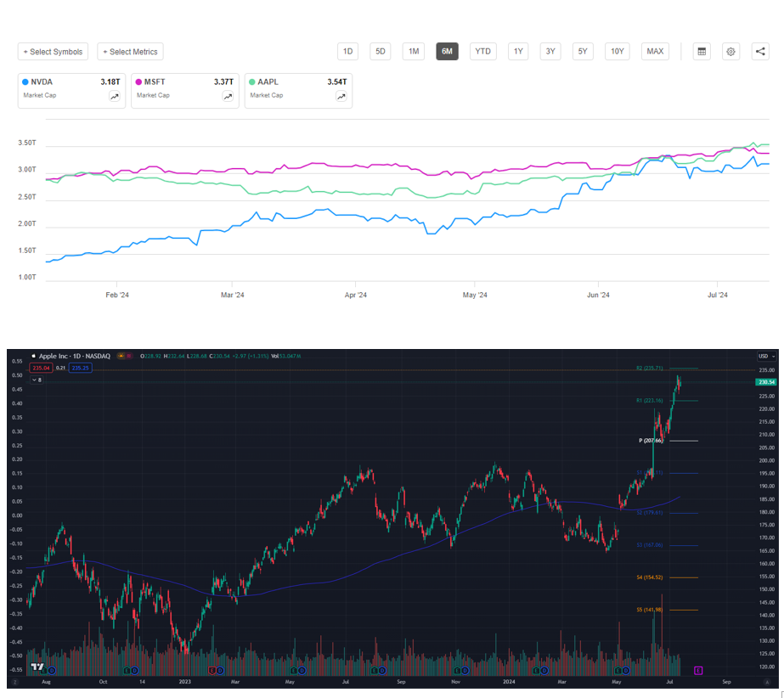
Task: Click the dividend D marker near Nov
Action: point(465,671)
